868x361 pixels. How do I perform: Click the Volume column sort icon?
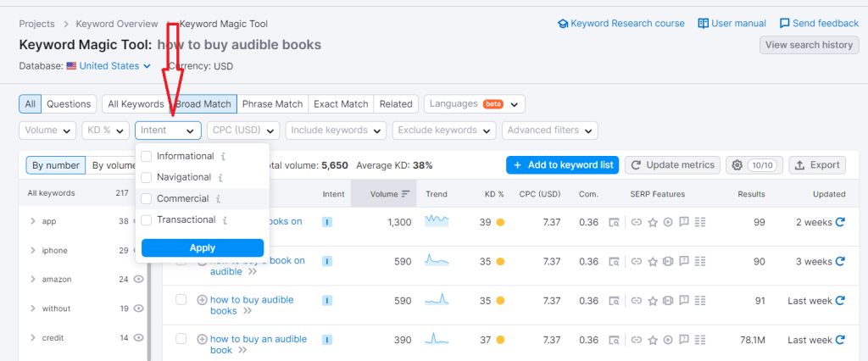pos(405,194)
